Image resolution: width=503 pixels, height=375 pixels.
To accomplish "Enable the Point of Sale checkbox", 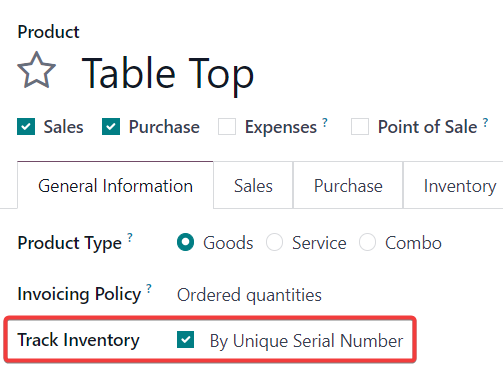I will [x=360, y=127].
